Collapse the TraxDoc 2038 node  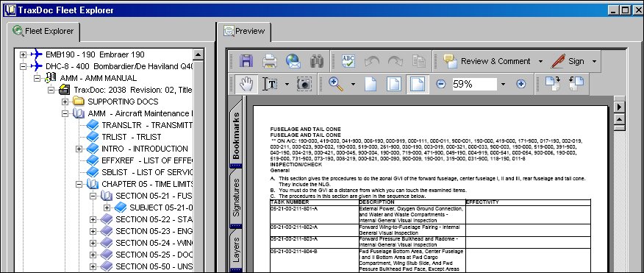[x=51, y=90]
